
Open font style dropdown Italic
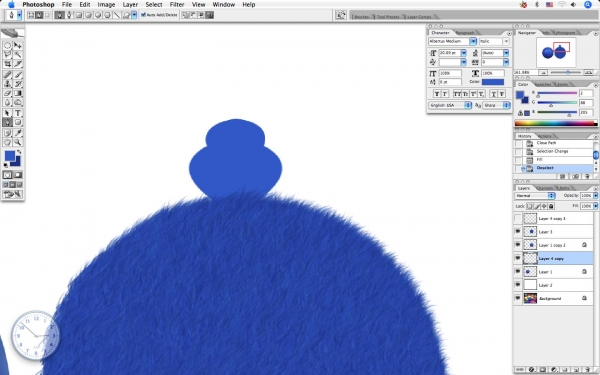(506, 41)
